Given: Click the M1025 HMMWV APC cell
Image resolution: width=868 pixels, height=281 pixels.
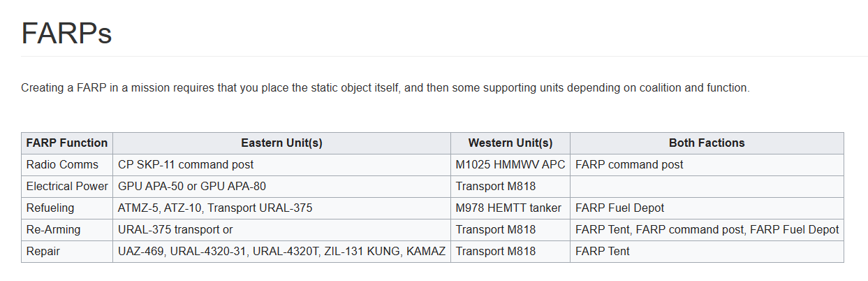Looking at the screenshot, I should point(510,165).
